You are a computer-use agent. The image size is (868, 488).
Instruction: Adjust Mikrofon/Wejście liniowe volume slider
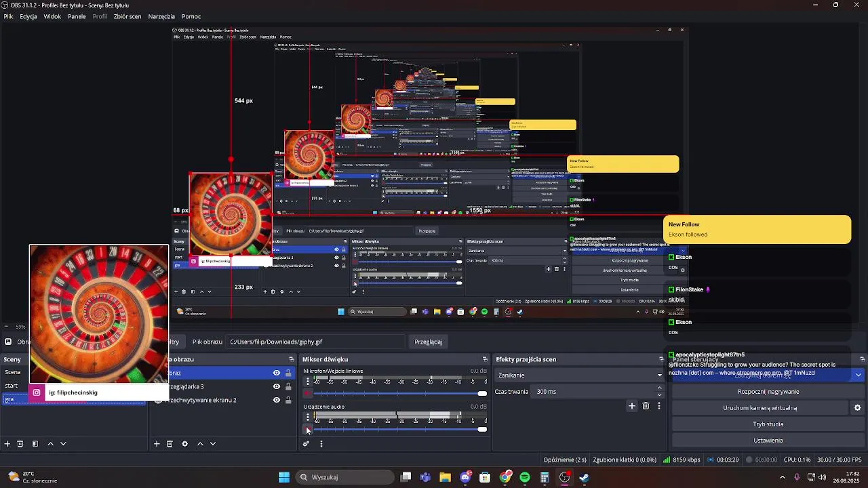[x=400, y=393]
